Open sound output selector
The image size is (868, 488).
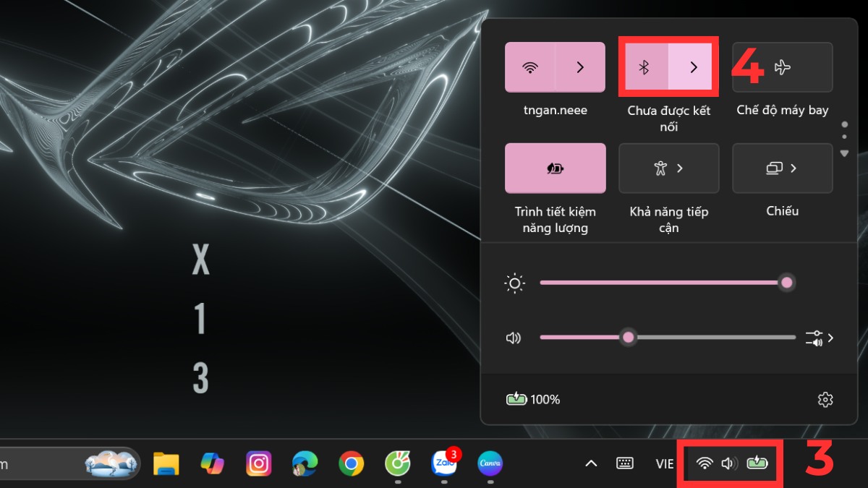tap(820, 338)
